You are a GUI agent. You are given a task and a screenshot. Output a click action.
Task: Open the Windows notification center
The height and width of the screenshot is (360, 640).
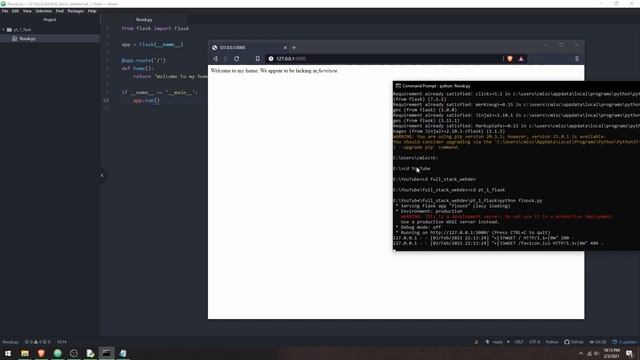(x=629, y=353)
